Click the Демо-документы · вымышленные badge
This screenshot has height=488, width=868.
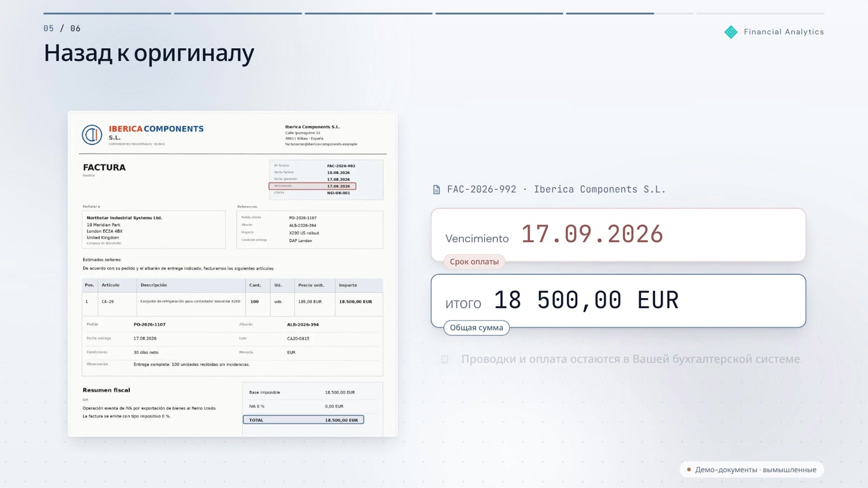pyautogui.click(x=751, y=470)
